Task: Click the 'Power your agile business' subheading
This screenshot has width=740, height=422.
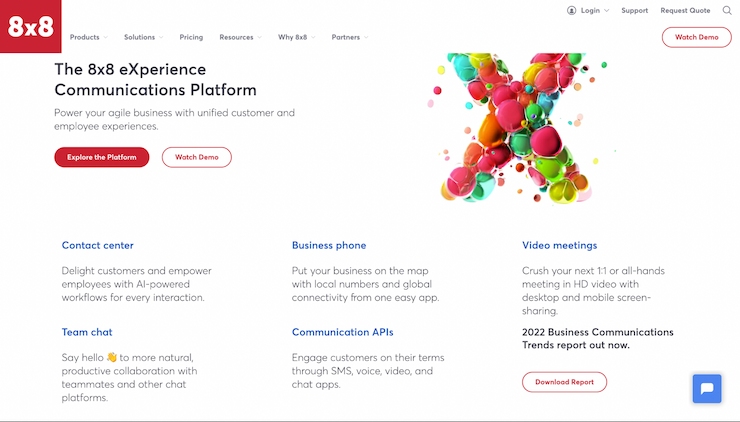Action: (x=174, y=119)
